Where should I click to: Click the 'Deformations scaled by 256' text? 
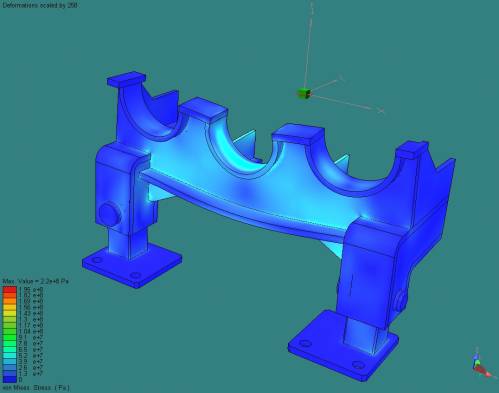click(x=40, y=5)
